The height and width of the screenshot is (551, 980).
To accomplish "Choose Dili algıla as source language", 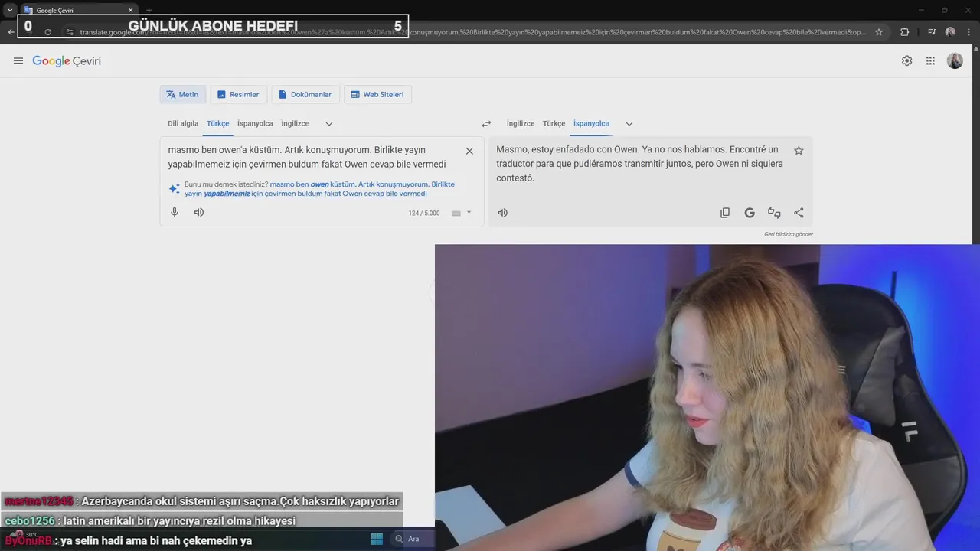I will [183, 123].
